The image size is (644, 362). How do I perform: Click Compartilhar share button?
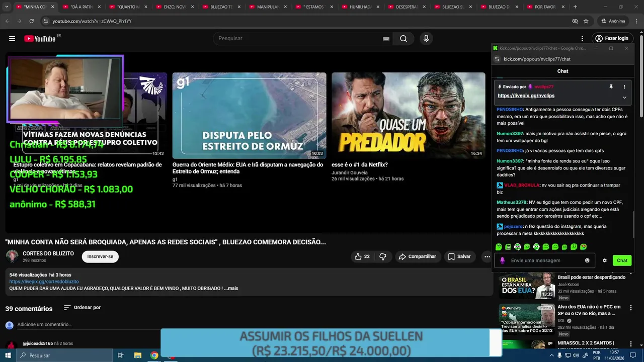coord(417,256)
